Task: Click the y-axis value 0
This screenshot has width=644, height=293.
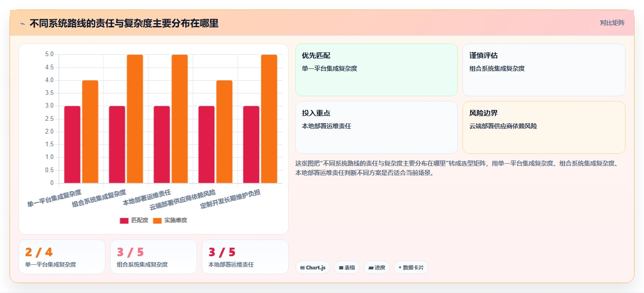Action: [x=52, y=183]
